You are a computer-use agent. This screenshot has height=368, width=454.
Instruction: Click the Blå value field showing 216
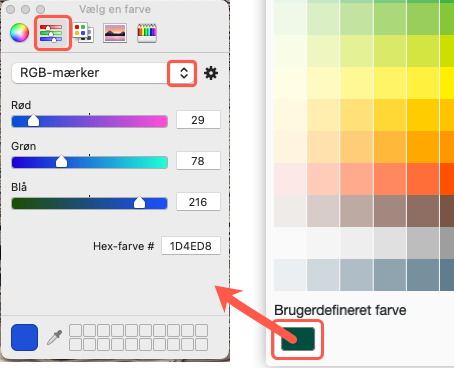coord(198,202)
